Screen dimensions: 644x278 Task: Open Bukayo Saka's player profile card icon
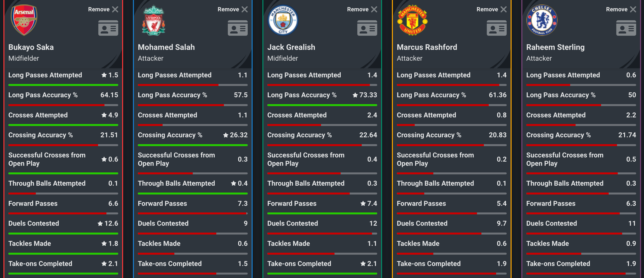pyautogui.click(x=108, y=28)
